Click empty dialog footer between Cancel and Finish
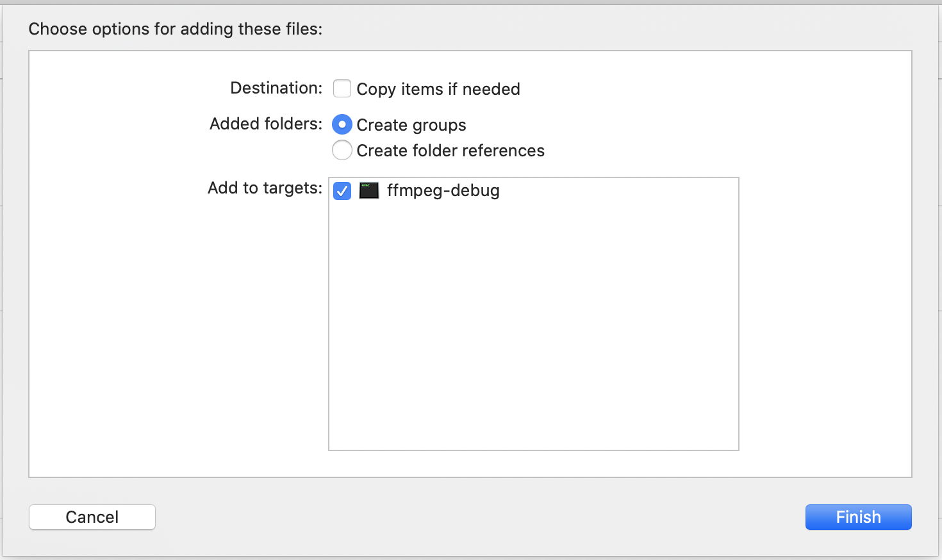Image resolution: width=942 pixels, height=560 pixels. tap(481, 517)
